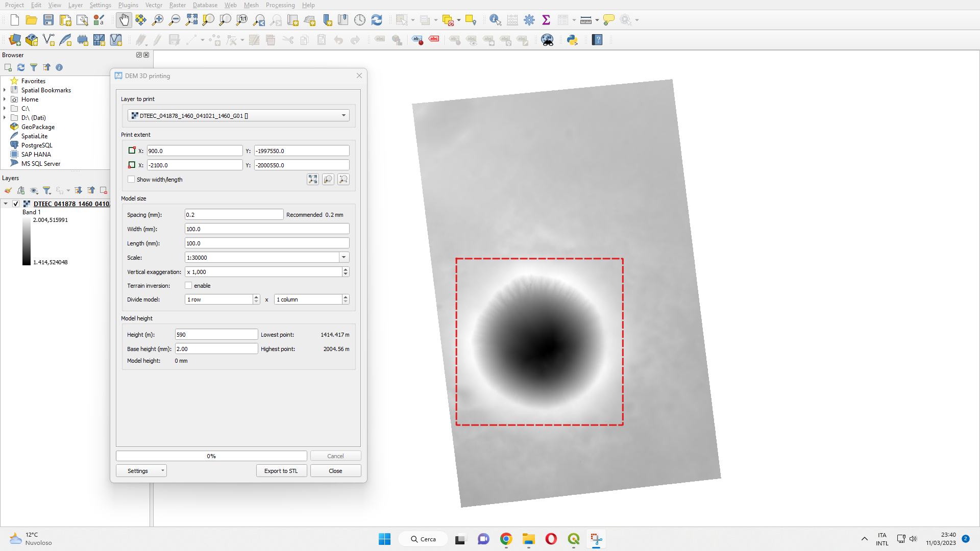Click the Close button in dialog

(x=335, y=470)
